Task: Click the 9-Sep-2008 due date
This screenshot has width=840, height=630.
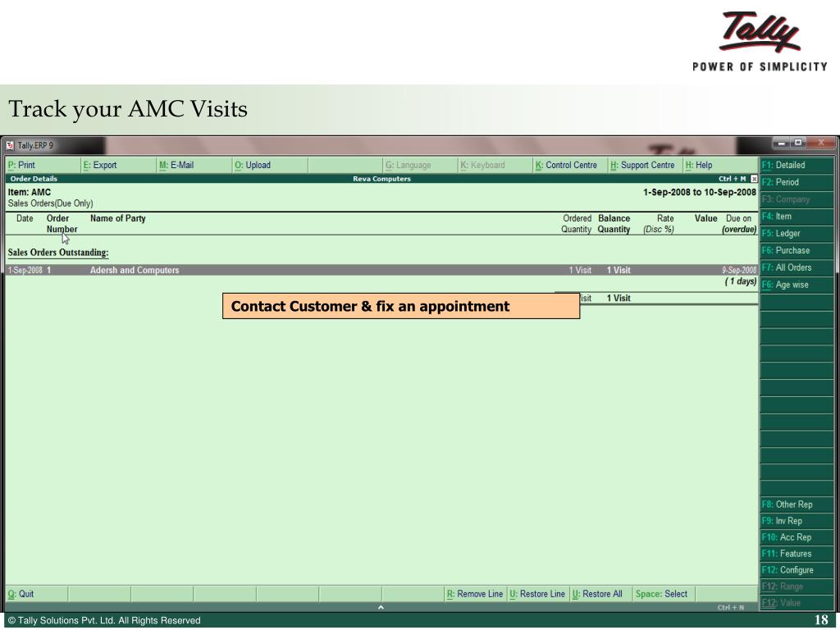Action: point(739,270)
